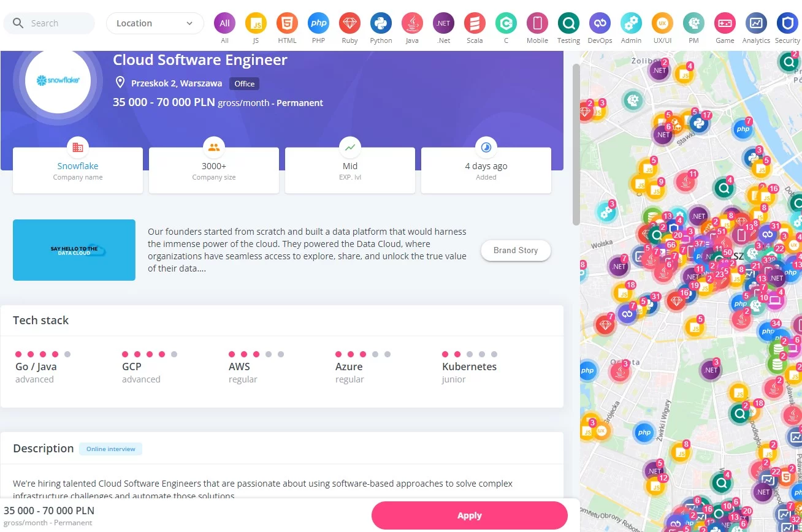802x532 pixels.
Task: Choose the HTML category icon
Action: [x=287, y=23]
